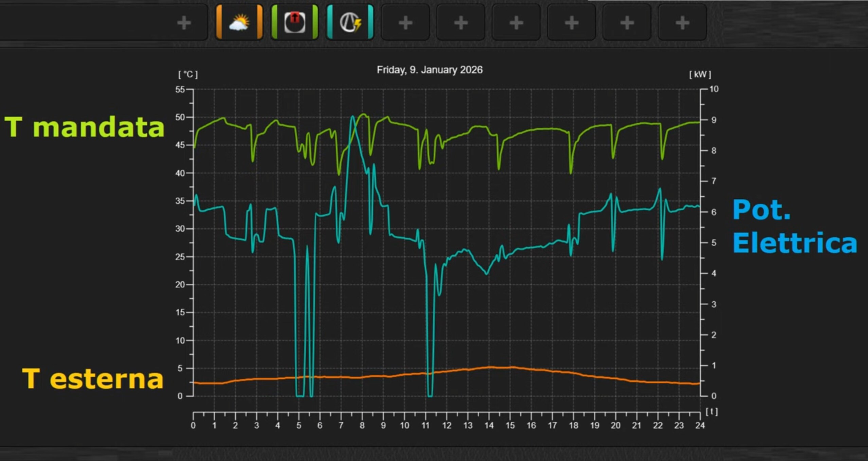Add a series with the plus left of the weather icon

pyautogui.click(x=184, y=23)
